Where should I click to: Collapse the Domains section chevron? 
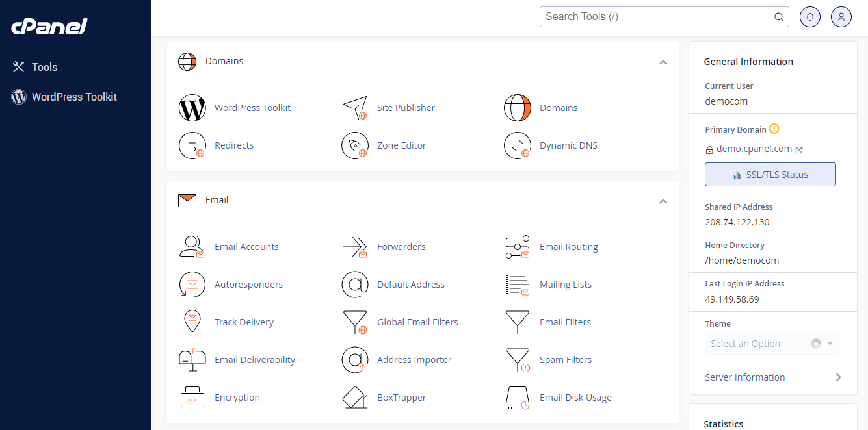(663, 62)
